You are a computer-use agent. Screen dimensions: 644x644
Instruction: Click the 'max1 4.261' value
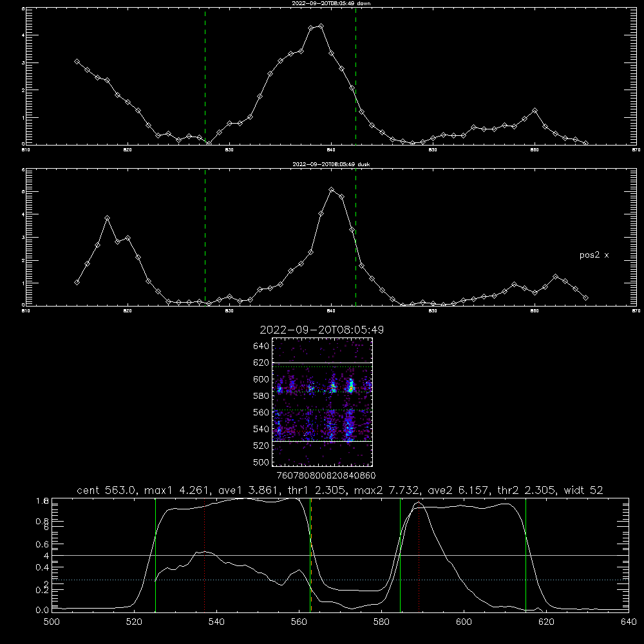point(178,490)
